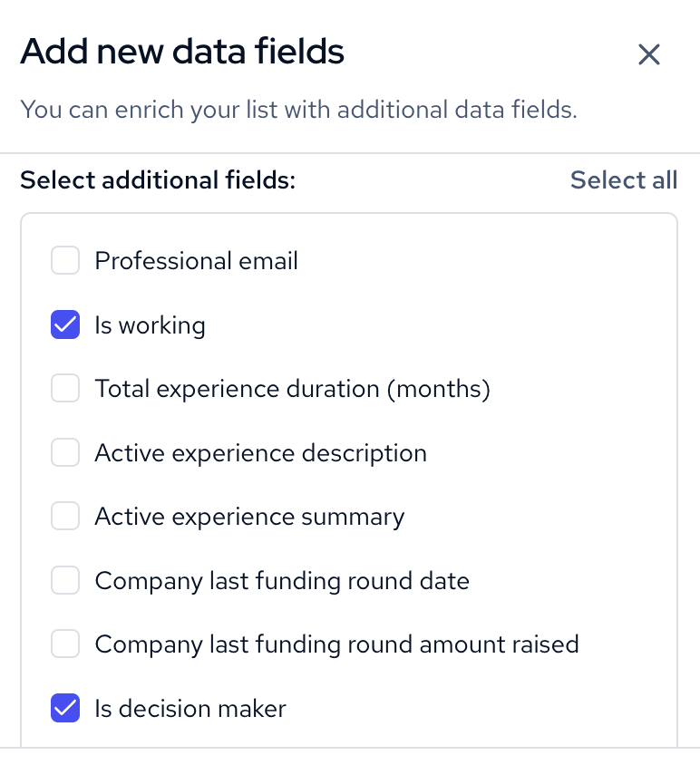Click the Is decision maker label
The height and width of the screenshot is (765, 700).
tap(190, 709)
